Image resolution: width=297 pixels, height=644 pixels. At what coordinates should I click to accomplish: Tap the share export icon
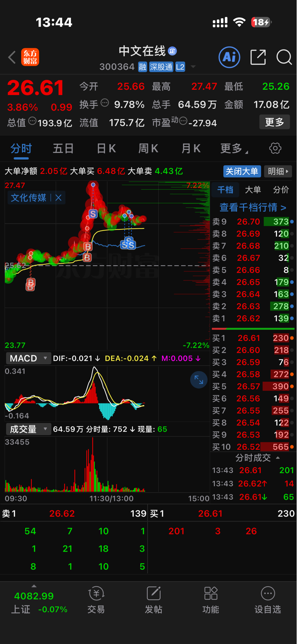[x=258, y=57]
